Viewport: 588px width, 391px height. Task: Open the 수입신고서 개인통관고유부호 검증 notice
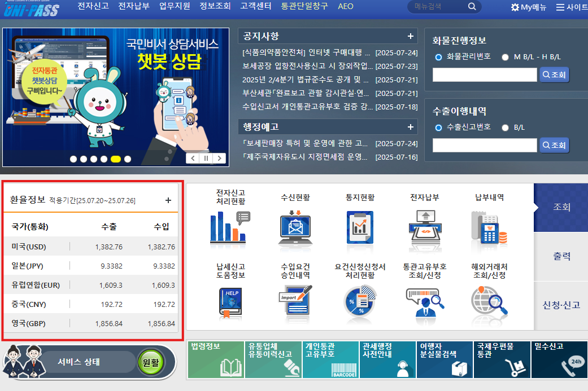[307, 107]
